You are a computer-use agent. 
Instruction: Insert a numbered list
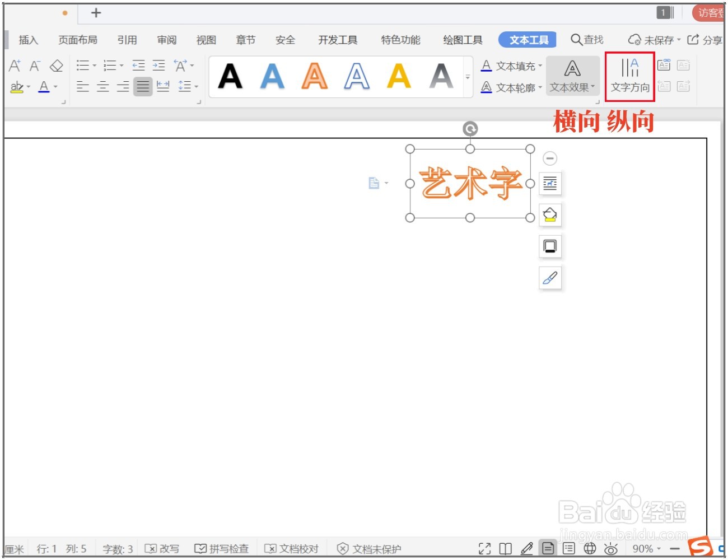110,66
